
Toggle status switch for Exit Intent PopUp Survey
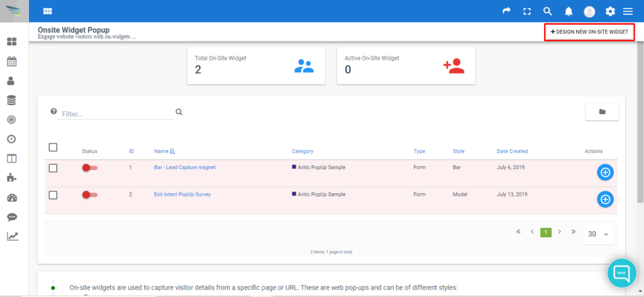(x=89, y=194)
